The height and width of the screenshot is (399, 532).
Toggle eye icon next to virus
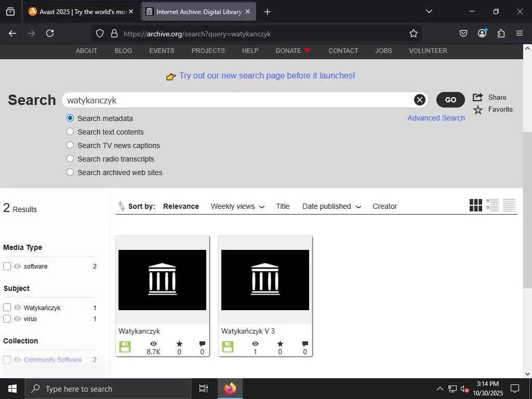17,318
